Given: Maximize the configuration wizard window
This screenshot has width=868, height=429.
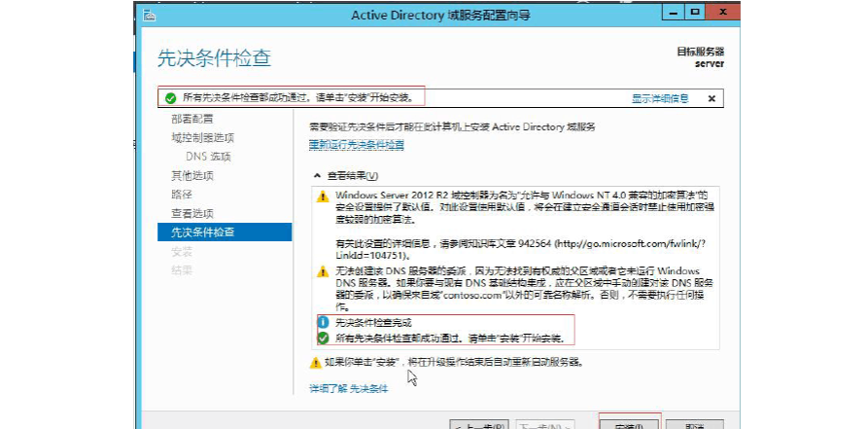Looking at the screenshot, I should [694, 13].
